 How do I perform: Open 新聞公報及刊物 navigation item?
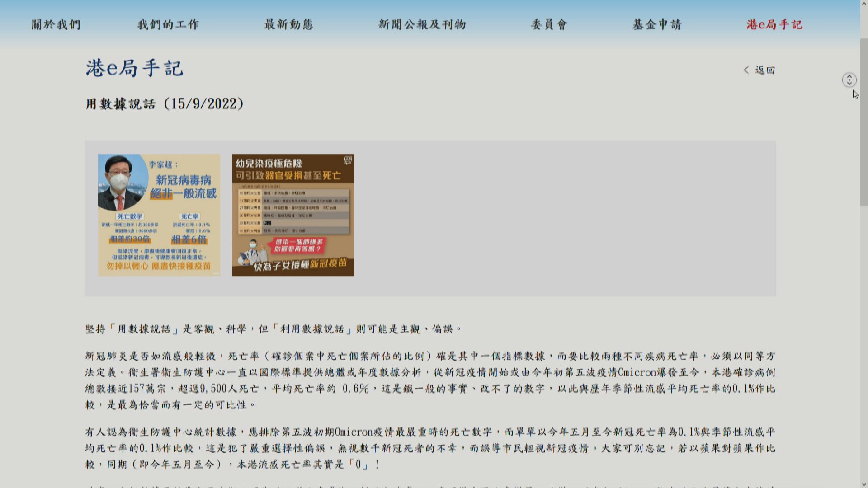coord(422,24)
